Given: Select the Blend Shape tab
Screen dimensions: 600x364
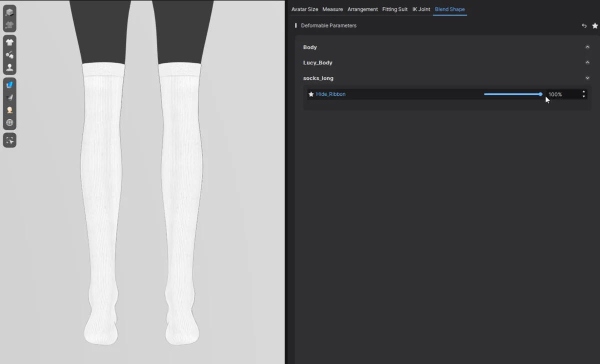Looking at the screenshot, I should coord(449,9).
